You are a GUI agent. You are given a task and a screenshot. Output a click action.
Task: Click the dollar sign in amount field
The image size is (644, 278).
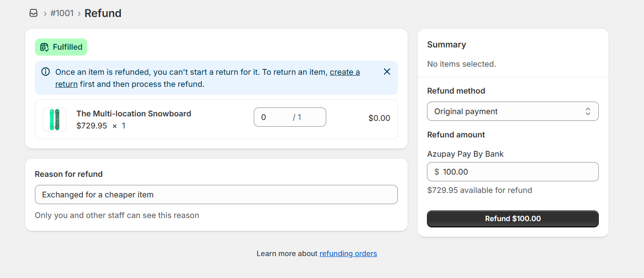(x=437, y=172)
